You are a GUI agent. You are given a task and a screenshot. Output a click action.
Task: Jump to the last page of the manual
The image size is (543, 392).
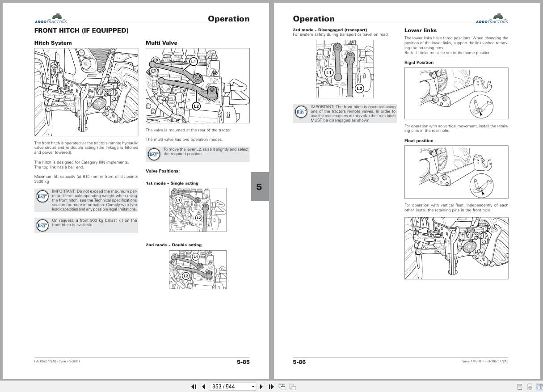tap(271, 386)
